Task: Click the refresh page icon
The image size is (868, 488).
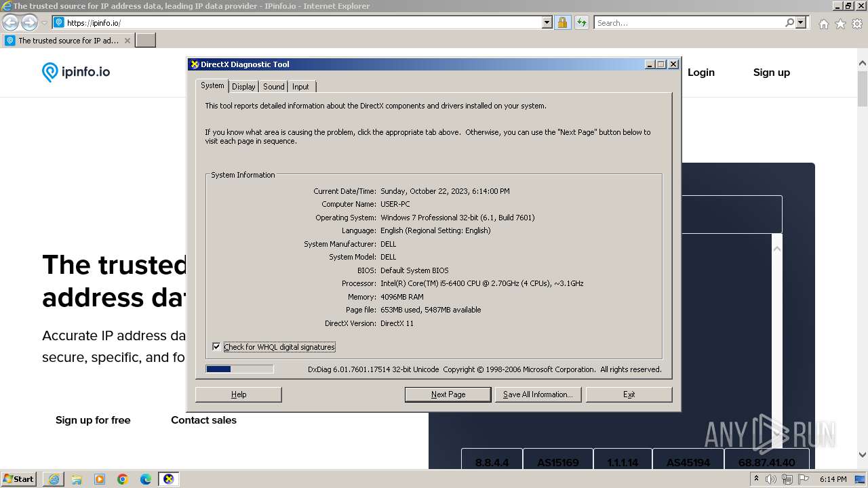Action: pos(581,22)
